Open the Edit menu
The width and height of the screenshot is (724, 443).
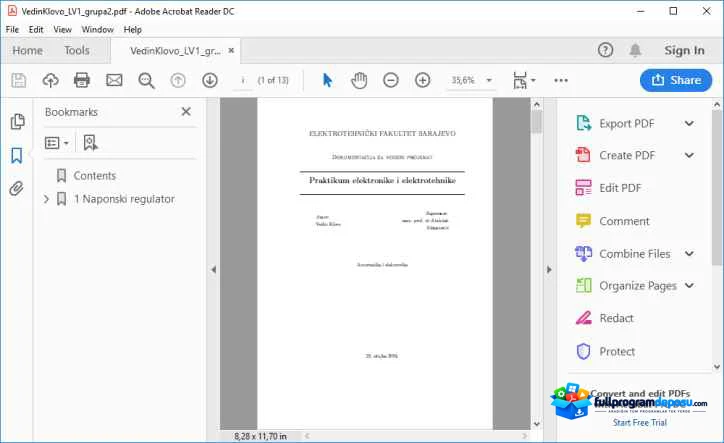click(36, 30)
